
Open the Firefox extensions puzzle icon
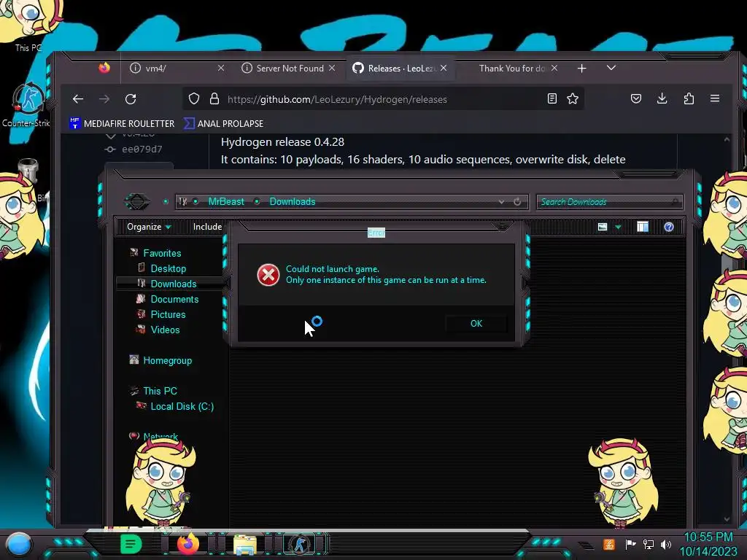point(689,98)
